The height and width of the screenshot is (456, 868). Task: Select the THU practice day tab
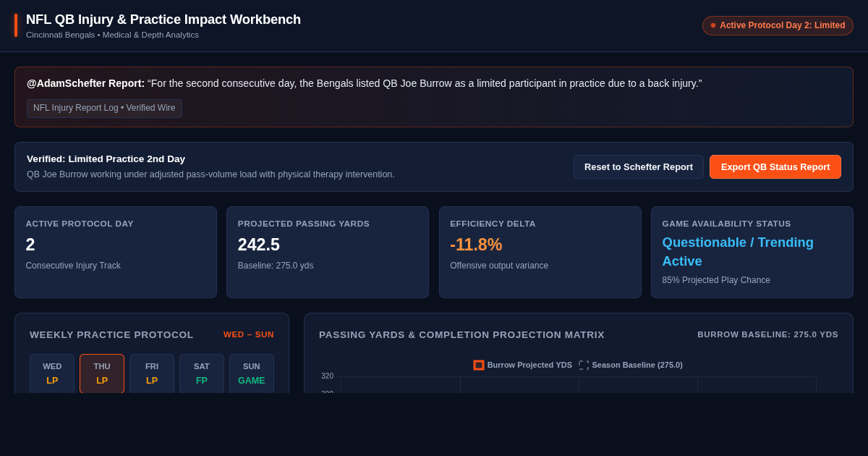point(102,373)
